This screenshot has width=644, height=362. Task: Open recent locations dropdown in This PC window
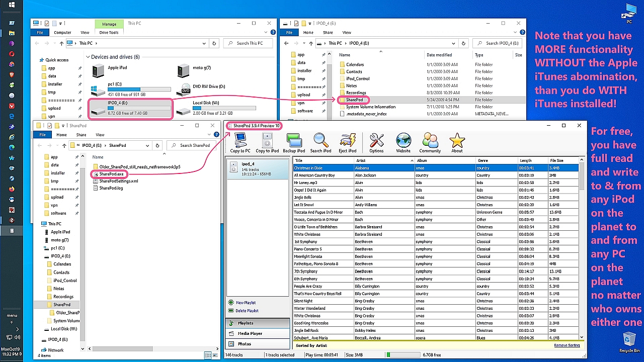click(x=55, y=43)
